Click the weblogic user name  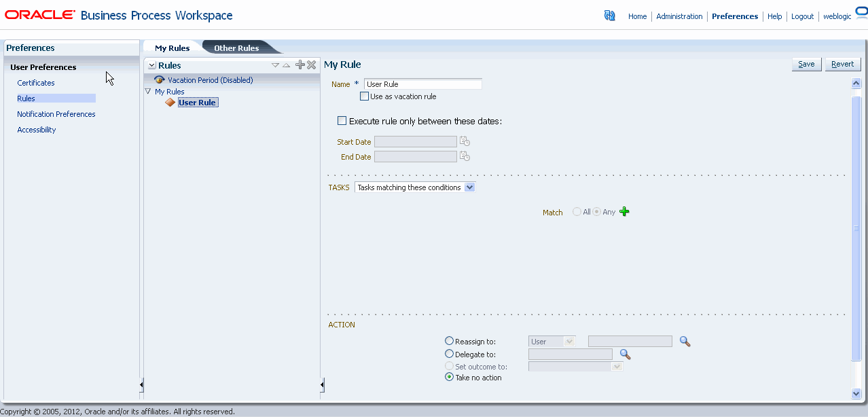[837, 16]
